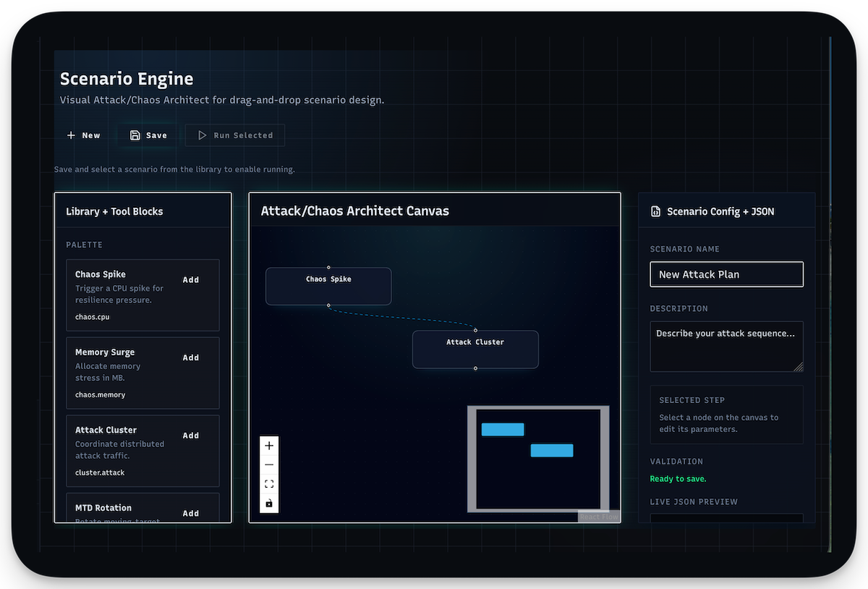Click the fit view icon on canvas
This screenshot has width=868, height=589.
(x=269, y=484)
